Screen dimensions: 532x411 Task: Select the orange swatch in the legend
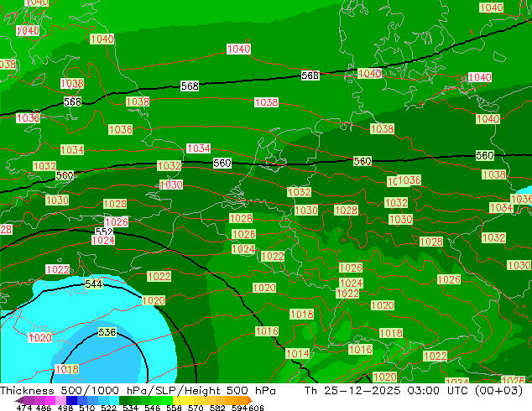[x=238, y=400]
